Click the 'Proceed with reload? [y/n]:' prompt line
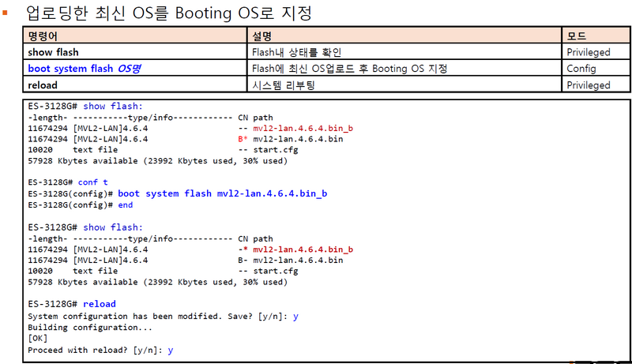Screen dimensions: 632x364 coord(95,350)
